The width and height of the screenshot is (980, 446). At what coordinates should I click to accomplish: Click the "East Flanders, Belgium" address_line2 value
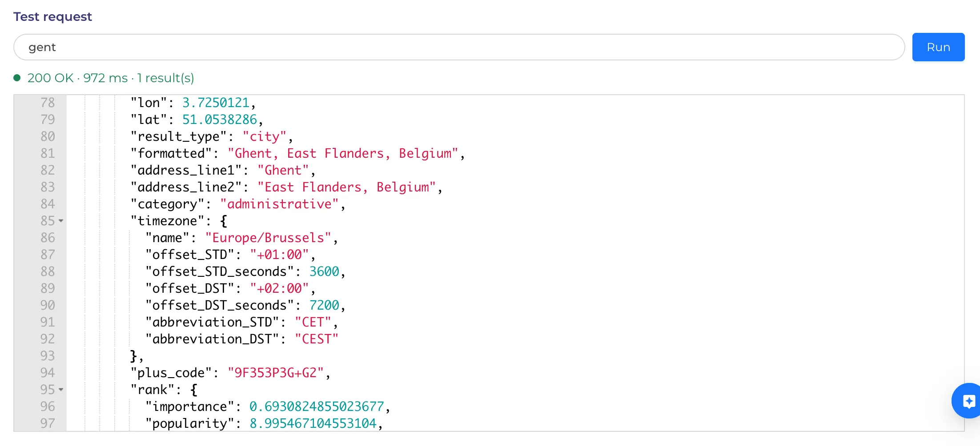point(347,187)
